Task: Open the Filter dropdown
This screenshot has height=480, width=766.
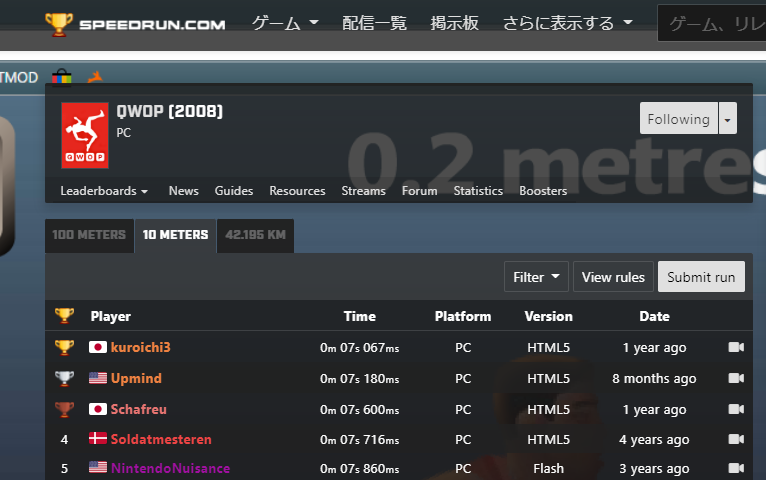Action: point(536,277)
